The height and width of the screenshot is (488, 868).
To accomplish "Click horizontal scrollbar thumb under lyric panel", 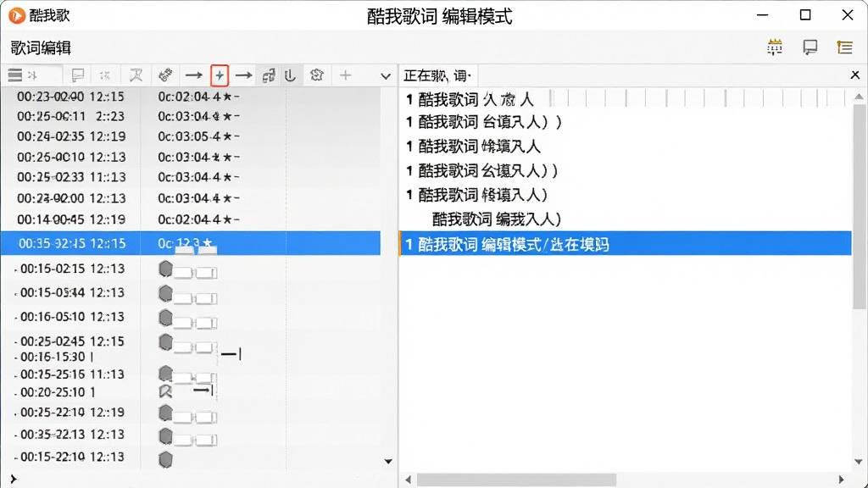I will click(x=516, y=480).
